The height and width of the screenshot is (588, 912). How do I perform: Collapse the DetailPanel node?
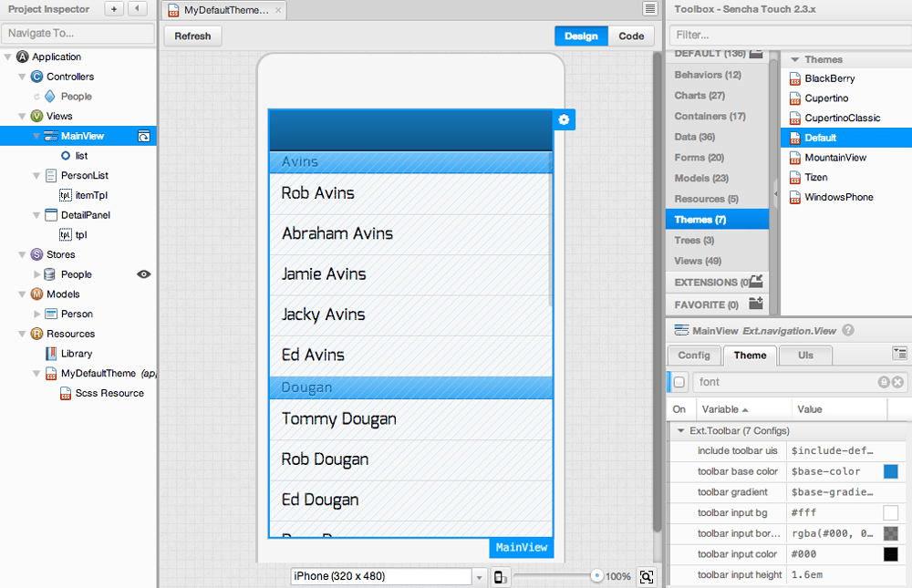point(36,215)
